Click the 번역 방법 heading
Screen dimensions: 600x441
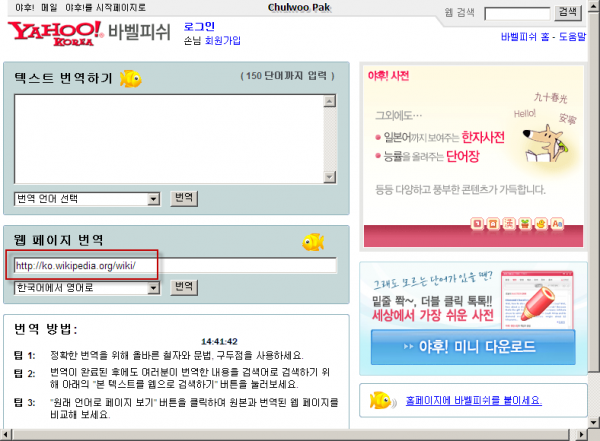(x=46, y=329)
